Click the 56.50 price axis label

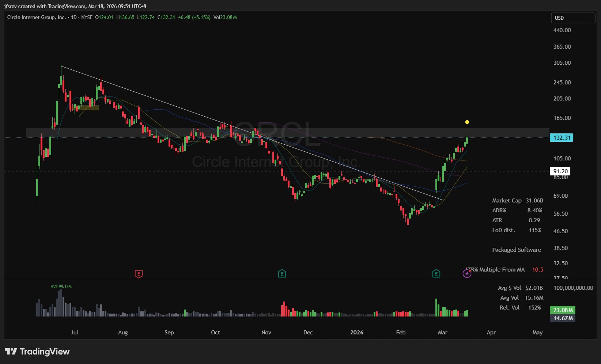coord(561,214)
